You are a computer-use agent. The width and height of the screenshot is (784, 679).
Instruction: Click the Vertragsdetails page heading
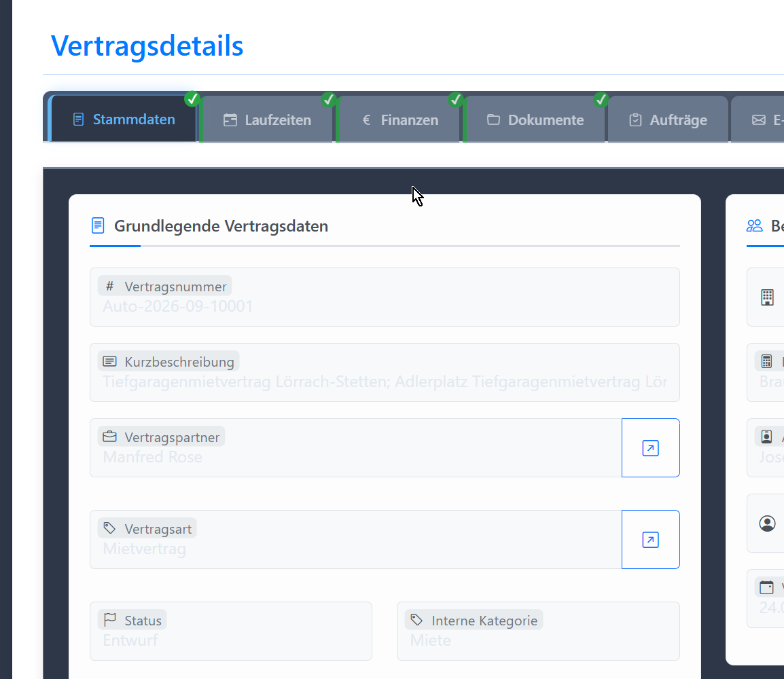point(147,46)
